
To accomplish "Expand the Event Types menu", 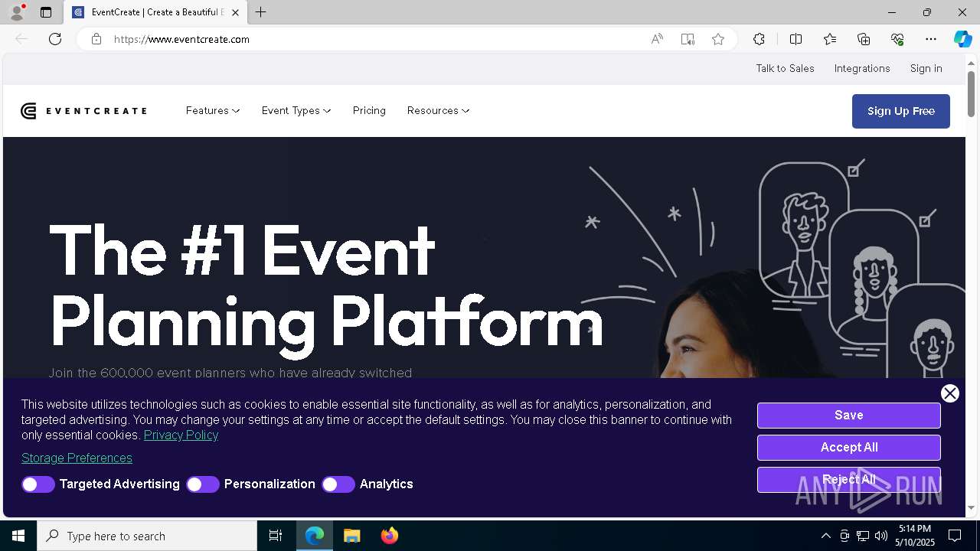I will (296, 111).
